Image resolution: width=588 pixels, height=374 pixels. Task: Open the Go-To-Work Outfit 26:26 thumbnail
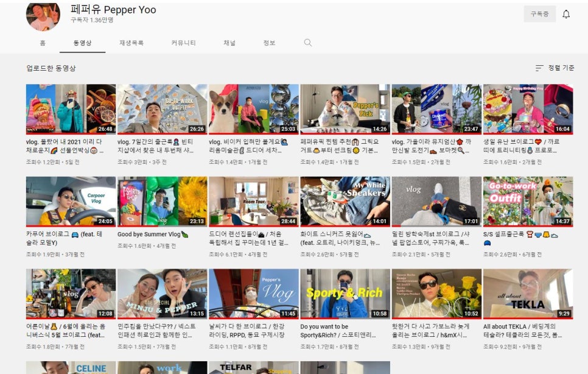163,109
